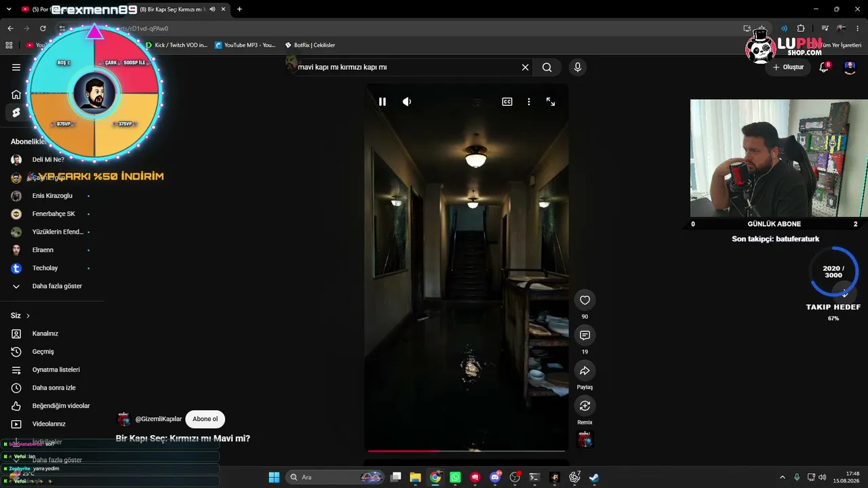Viewport: 868px width, 488px height.
Task: Show hidden system tray icons
Action: click(782, 477)
